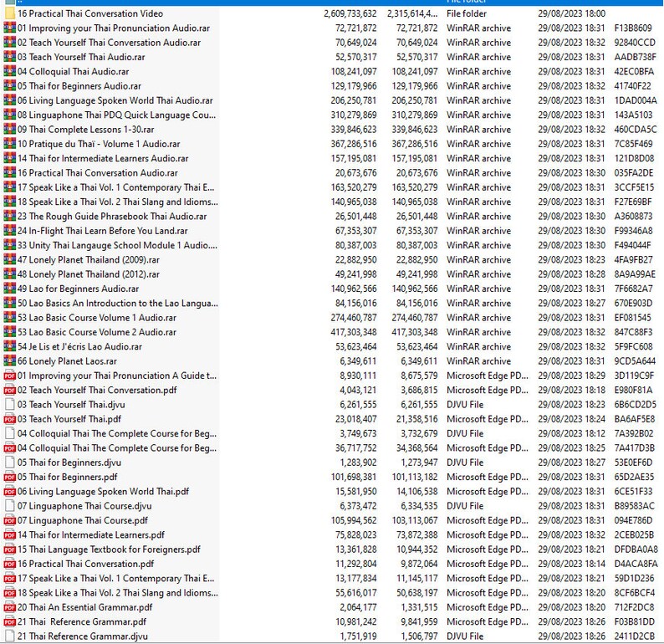This screenshot has width=664, height=644.
Task: Click 'DJVU File' type for 03 Teach Yourself Thai.djvu
Action: (465, 404)
